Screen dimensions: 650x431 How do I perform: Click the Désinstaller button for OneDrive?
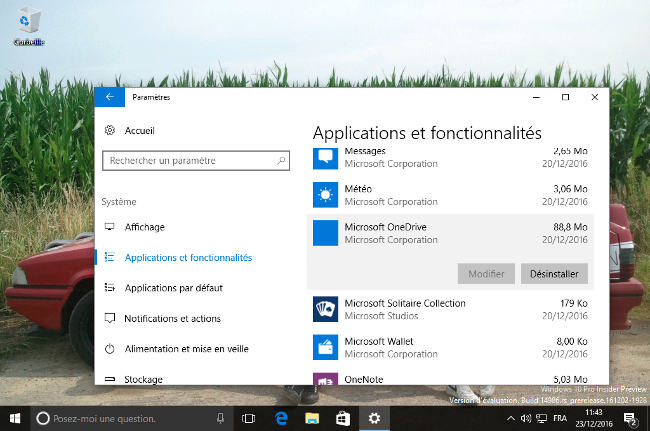click(554, 274)
